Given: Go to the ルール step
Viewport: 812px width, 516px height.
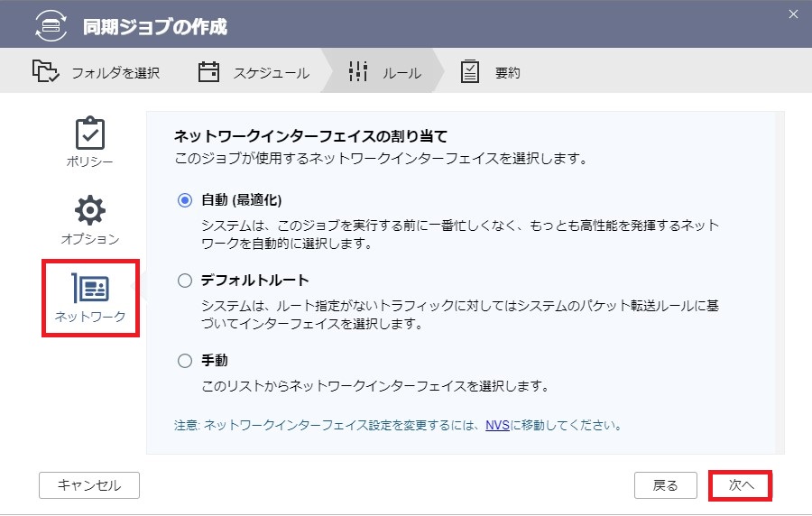Looking at the screenshot, I should point(384,72).
